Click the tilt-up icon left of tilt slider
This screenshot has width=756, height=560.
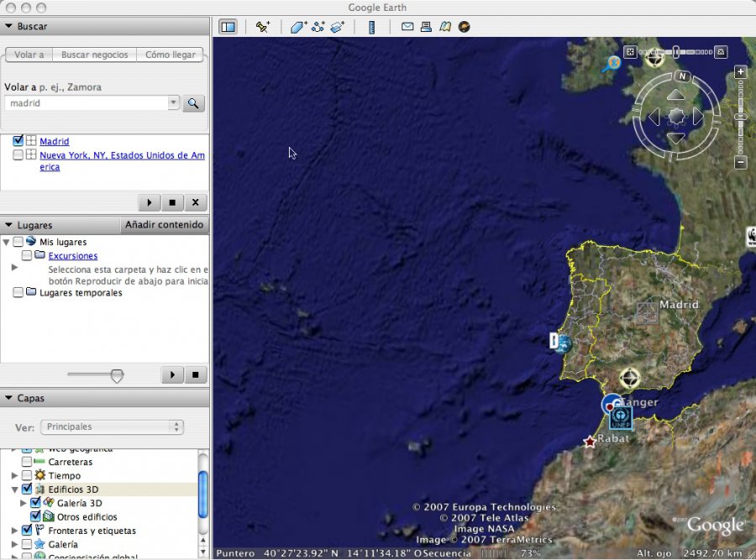(630, 51)
